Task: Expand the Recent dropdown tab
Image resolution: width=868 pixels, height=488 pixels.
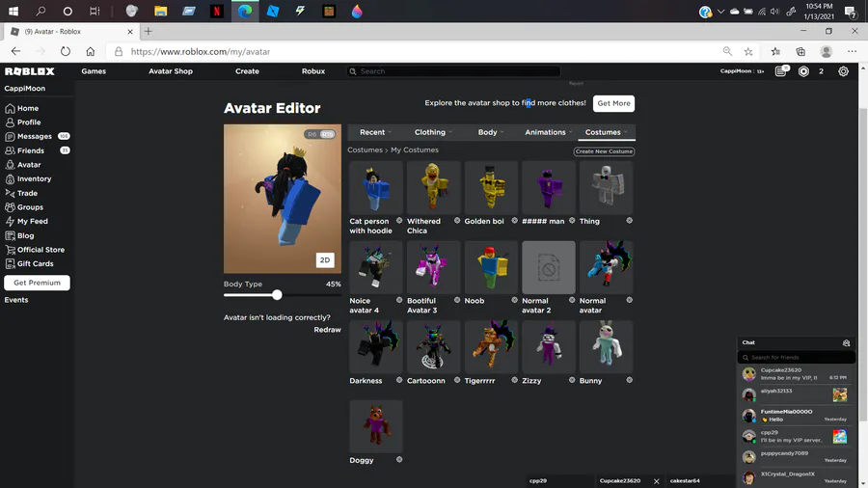Action: pyautogui.click(x=375, y=132)
